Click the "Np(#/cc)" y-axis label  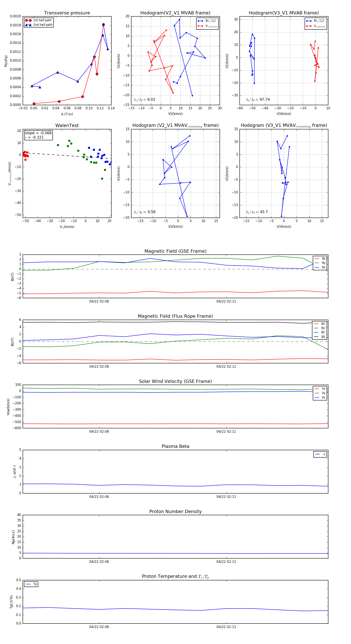(13, 537)
